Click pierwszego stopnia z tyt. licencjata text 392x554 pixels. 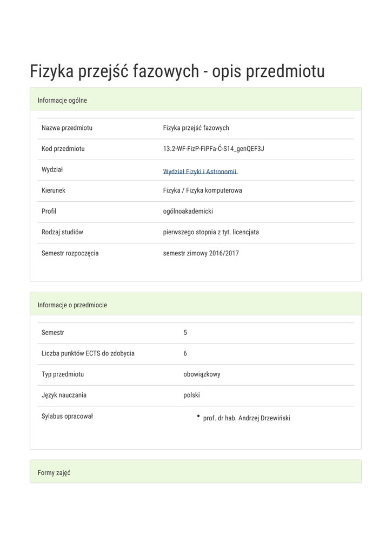click(x=211, y=232)
